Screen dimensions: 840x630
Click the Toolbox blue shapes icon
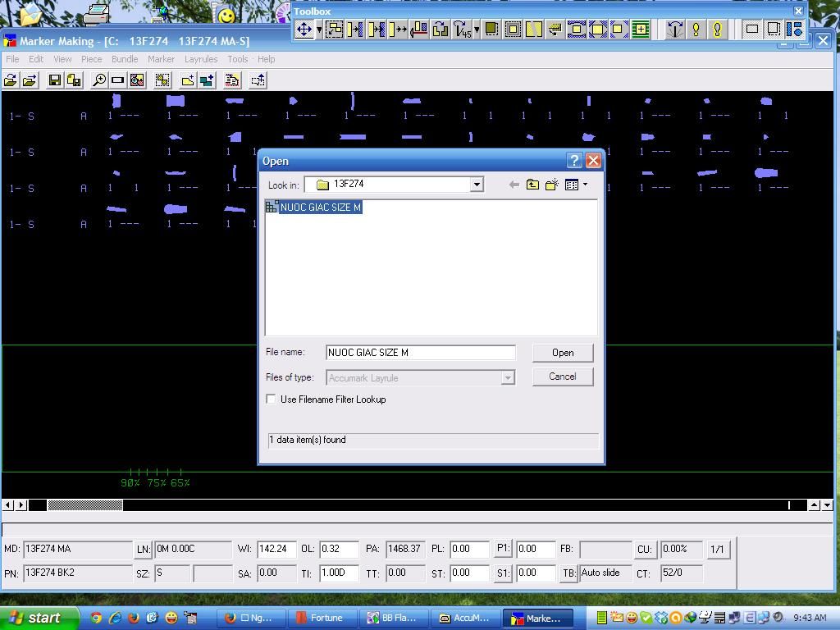click(794, 29)
